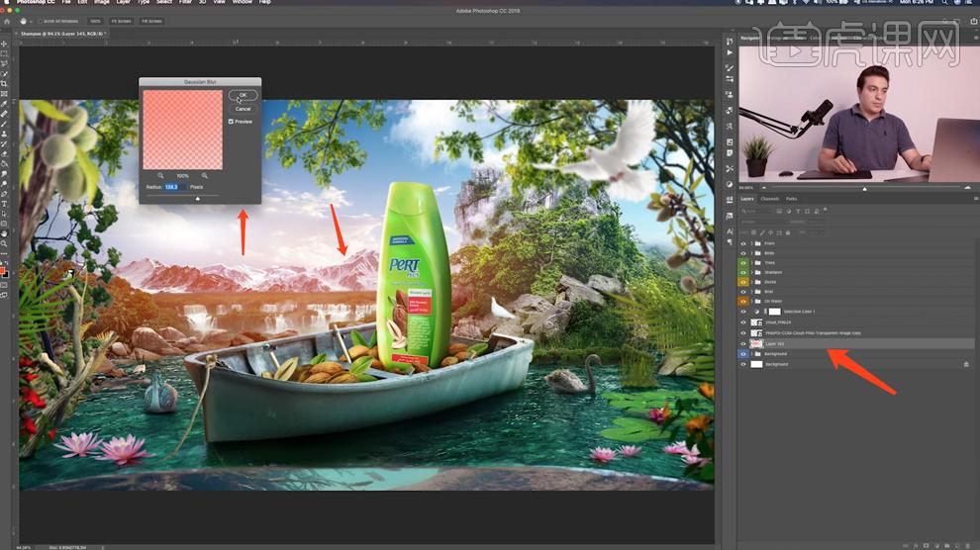The image size is (980, 550).
Task: Hide the Layer 143 layer
Action: tap(743, 343)
